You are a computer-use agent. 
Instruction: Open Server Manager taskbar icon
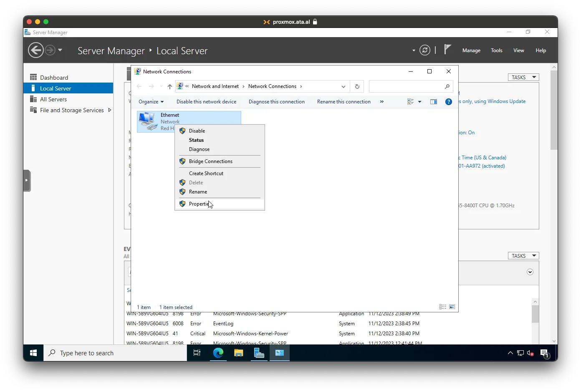(259, 353)
